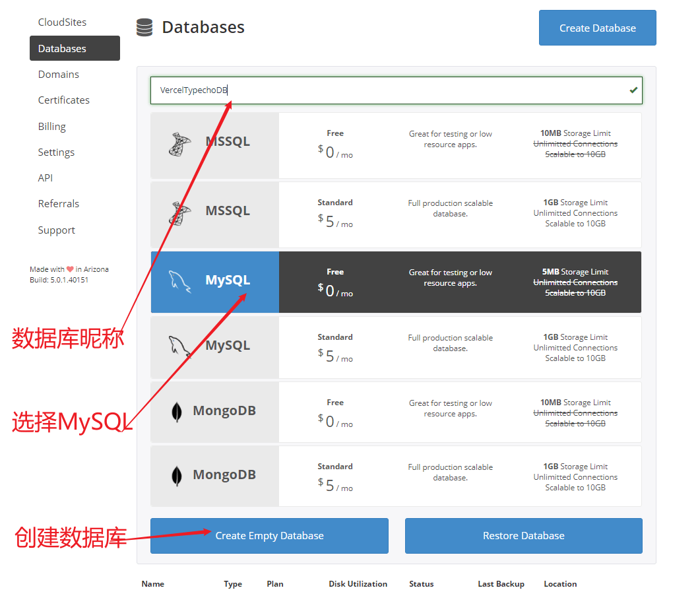Open the Certificates page from the sidebar

(x=64, y=100)
